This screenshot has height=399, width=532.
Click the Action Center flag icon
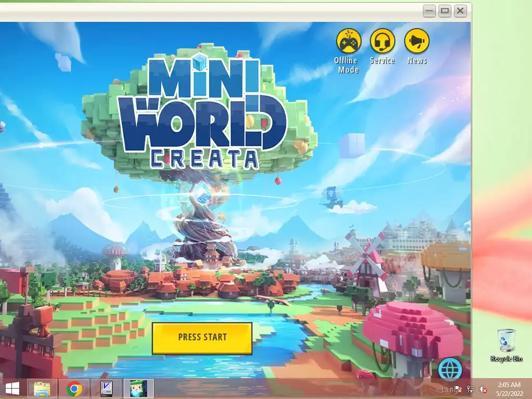coord(458,389)
